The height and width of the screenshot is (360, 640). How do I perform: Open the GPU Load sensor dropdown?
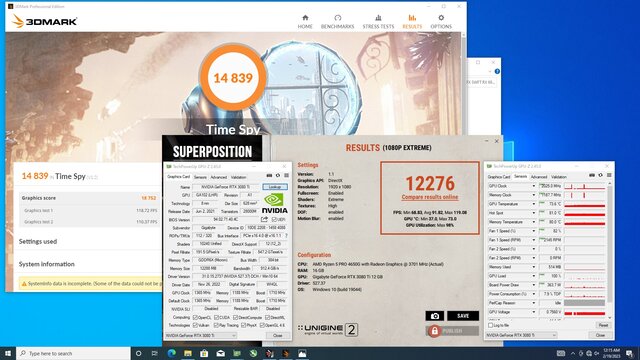tap(533, 276)
